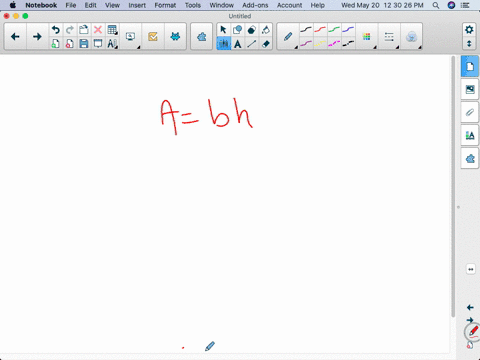Screen dimensions: 480x360
Task: Save the file with floppy disk icon
Action: click(84, 44)
